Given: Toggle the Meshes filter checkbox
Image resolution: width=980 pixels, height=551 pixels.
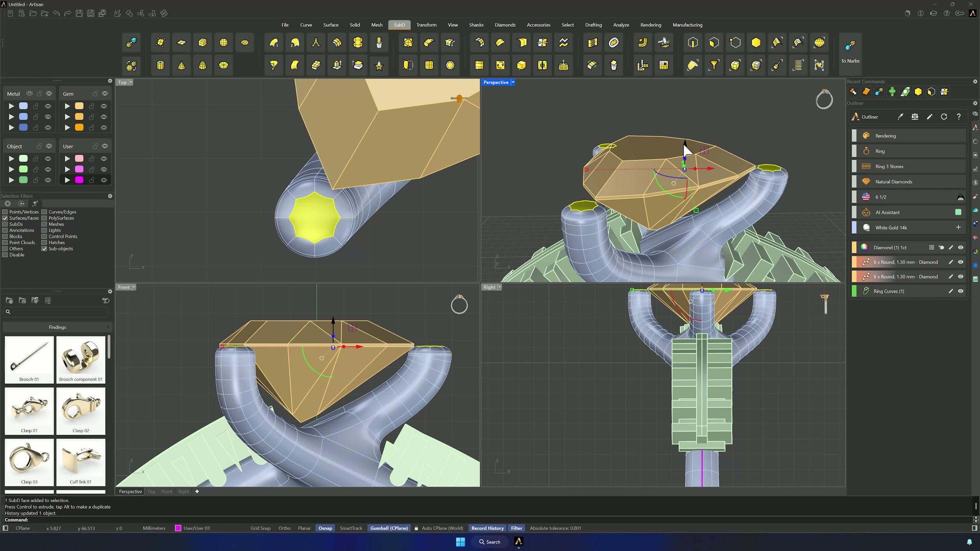Looking at the screenshot, I should (44, 224).
